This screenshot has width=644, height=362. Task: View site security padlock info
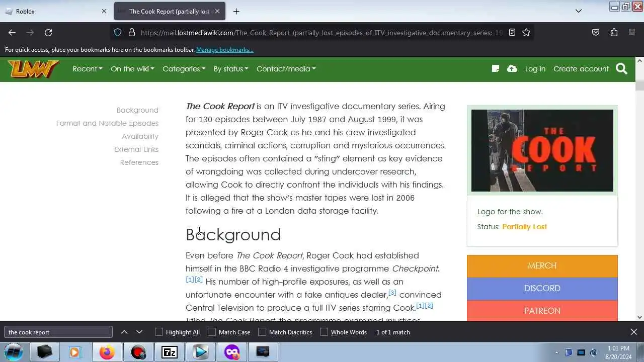(132, 32)
